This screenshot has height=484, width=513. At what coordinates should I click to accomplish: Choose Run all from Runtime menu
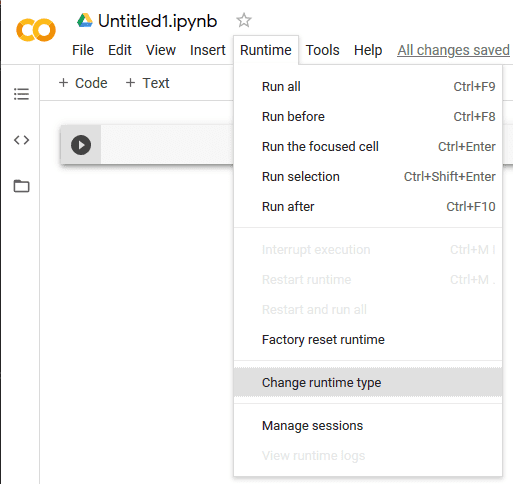click(368, 87)
